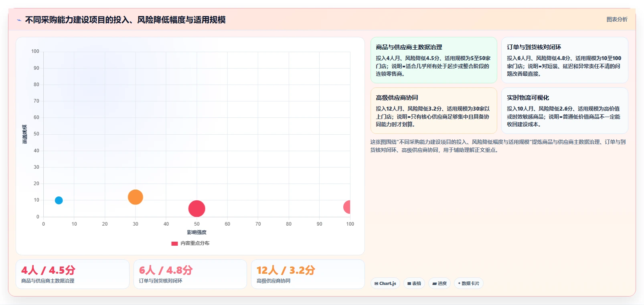Image resolution: width=644 pixels, height=305 pixels.
Task: Click the vertical y-axis title label
Action: click(x=25, y=134)
